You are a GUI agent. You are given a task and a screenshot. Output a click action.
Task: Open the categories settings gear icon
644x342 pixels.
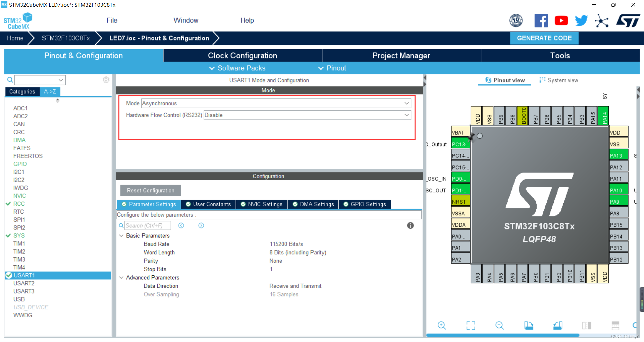tap(106, 80)
